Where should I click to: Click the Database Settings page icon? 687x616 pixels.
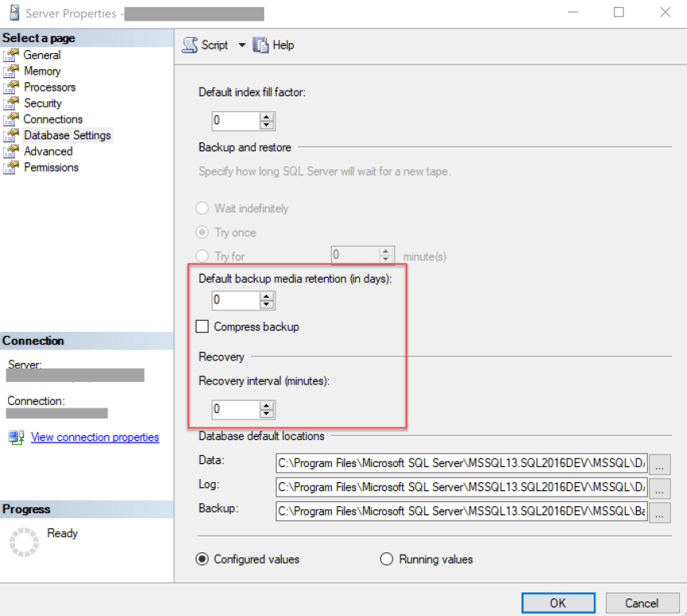(11, 135)
